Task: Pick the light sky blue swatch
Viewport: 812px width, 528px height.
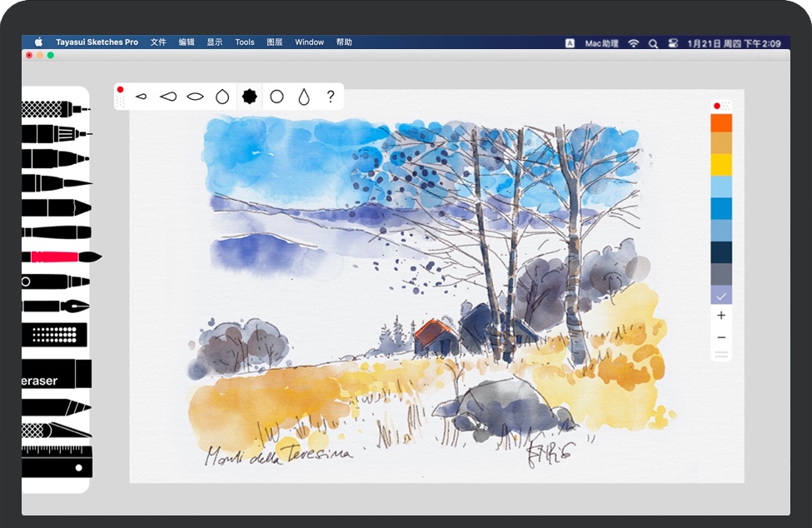Action: click(x=721, y=187)
